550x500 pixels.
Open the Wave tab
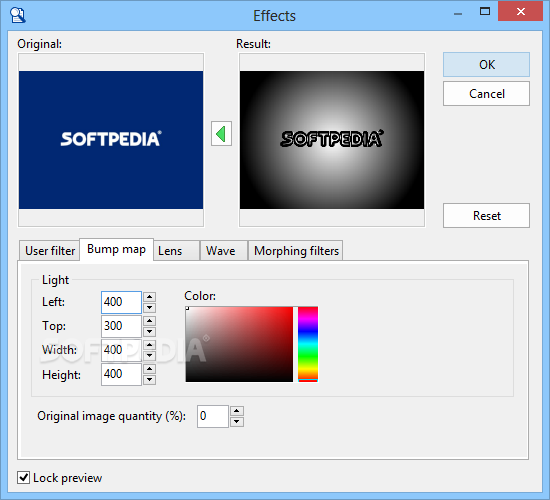point(224,251)
